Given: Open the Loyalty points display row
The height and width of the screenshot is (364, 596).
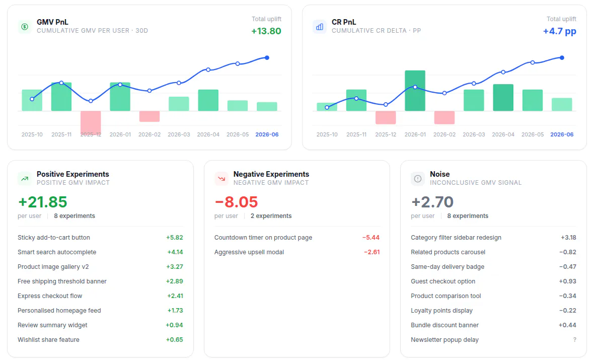Looking at the screenshot, I should 493,310.
